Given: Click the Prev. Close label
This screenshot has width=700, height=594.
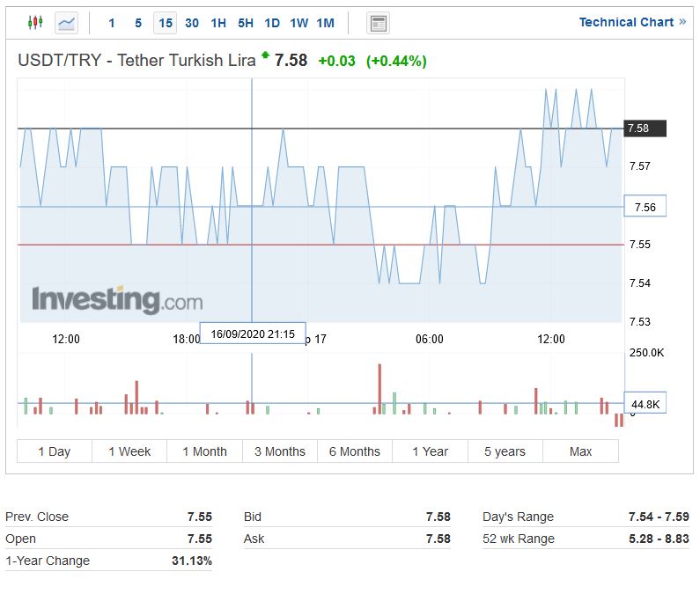Looking at the screenshot, I should point(37,517).
